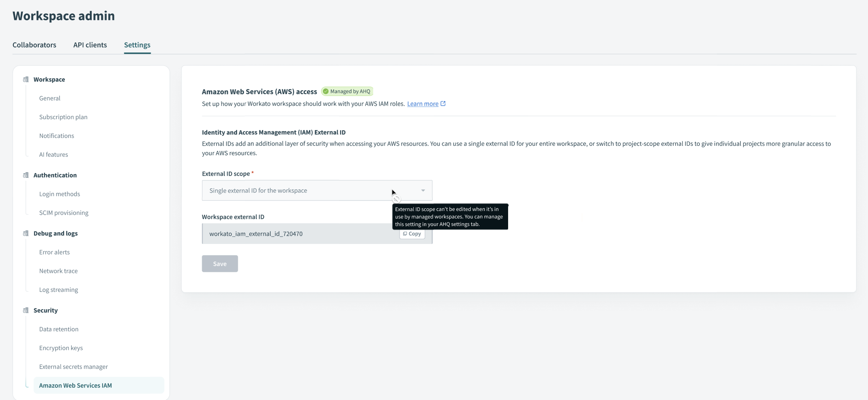868x400 pixels.
Task: Click the Authentication section icon
Action: coord(26,175)
